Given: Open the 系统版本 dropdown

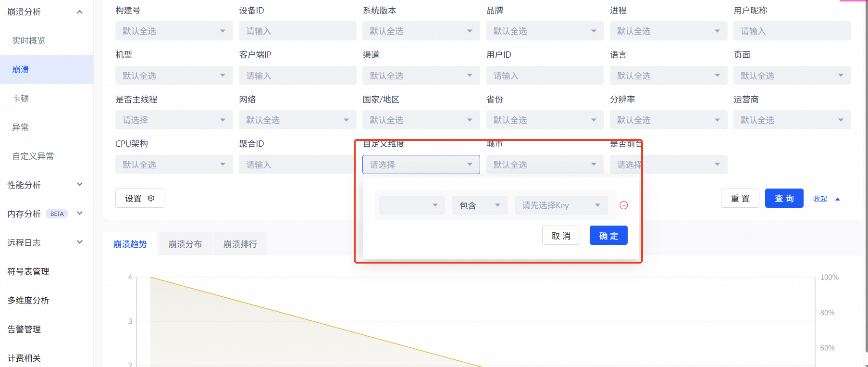Looking at the screenshot, I should pos(421,31).
